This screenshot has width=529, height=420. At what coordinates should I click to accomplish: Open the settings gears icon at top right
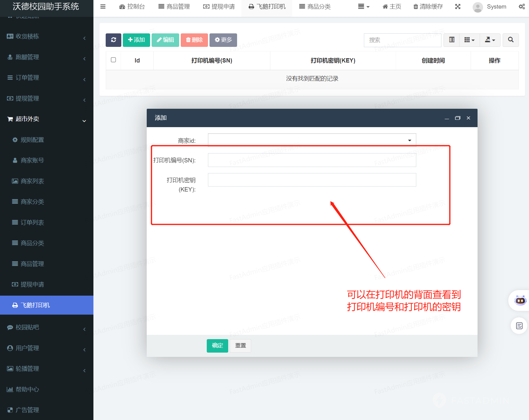click(522, 6)
